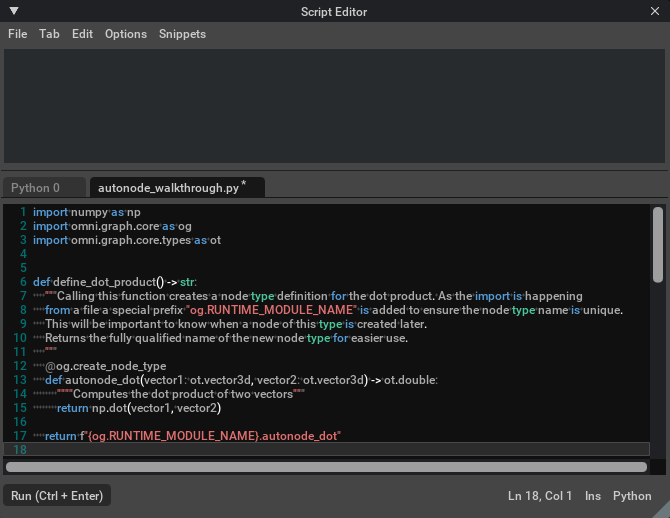Click line number 6 in the gutter

tap(22, 282)
